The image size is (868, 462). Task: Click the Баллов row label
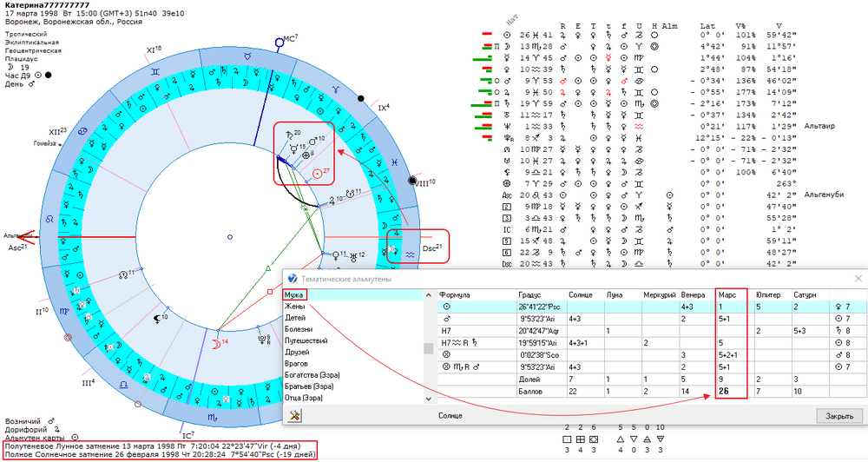pyautogui.click(x=530, y=391)
